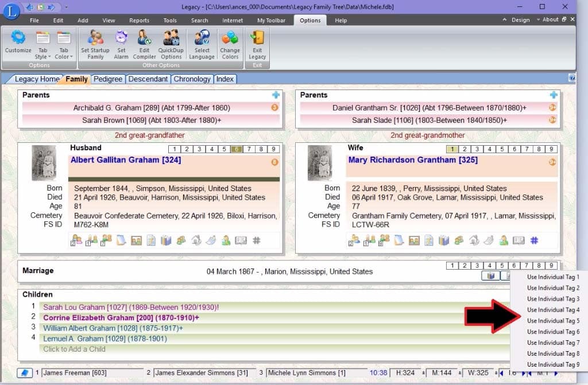588x385 pixels.
Task: Toggle marriage tag 1 box
Action: 452,266
